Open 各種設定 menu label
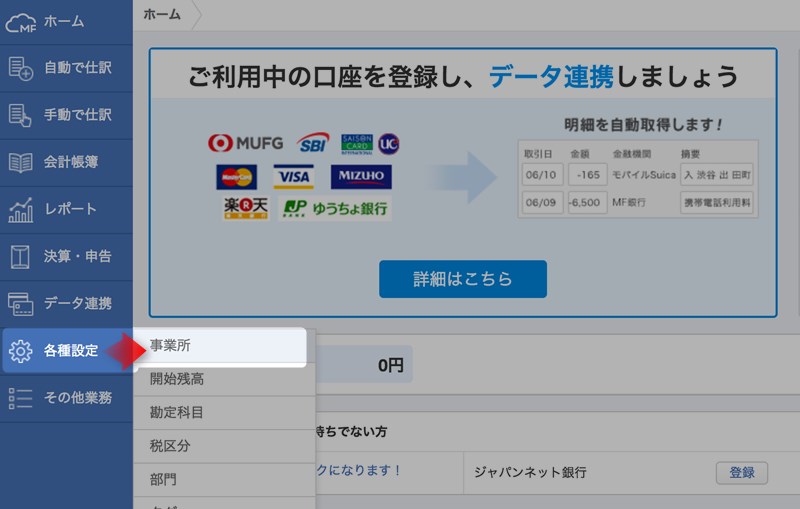This screenshot has width=800, height=509. [71, 350]
